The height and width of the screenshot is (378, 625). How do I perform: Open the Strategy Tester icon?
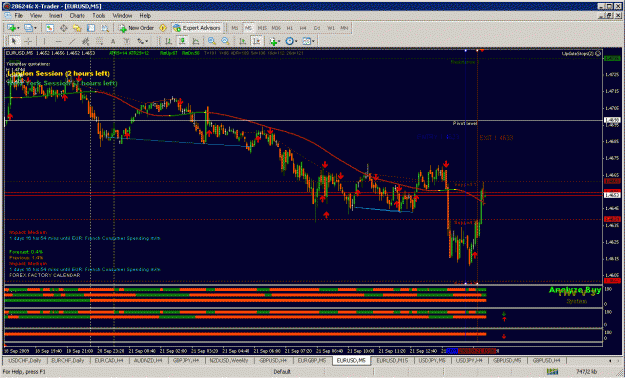[105, 28]
